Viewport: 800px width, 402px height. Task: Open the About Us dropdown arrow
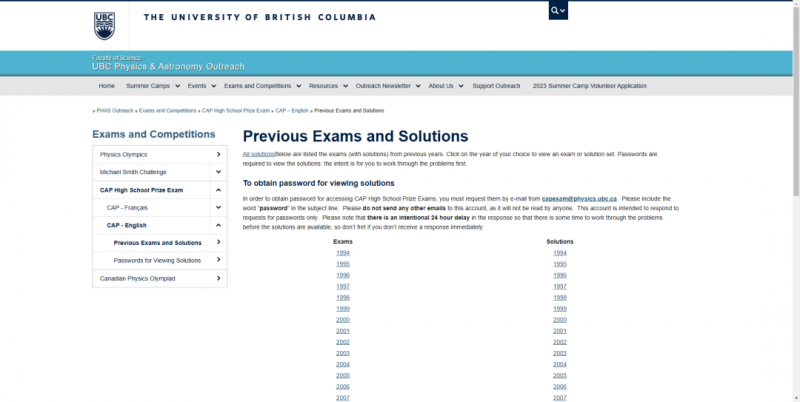[x=461, y=86]
